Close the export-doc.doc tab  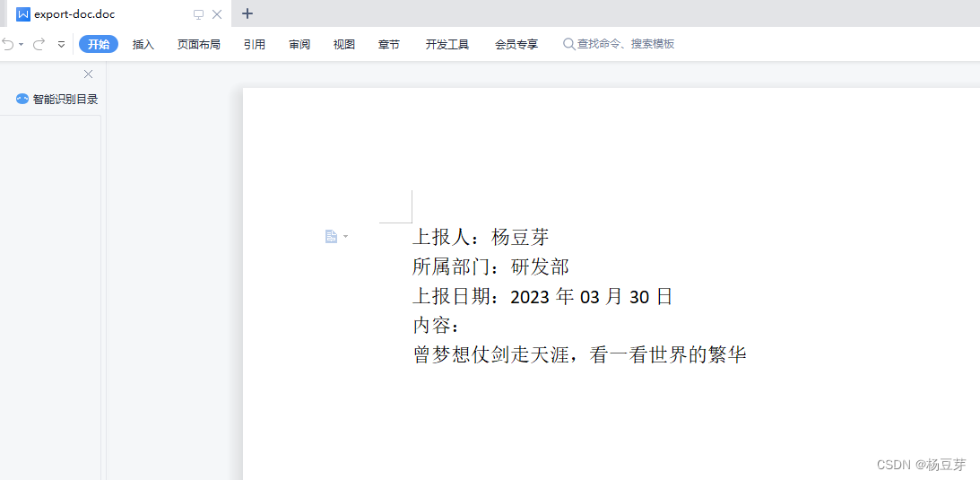tap(217, 14)
